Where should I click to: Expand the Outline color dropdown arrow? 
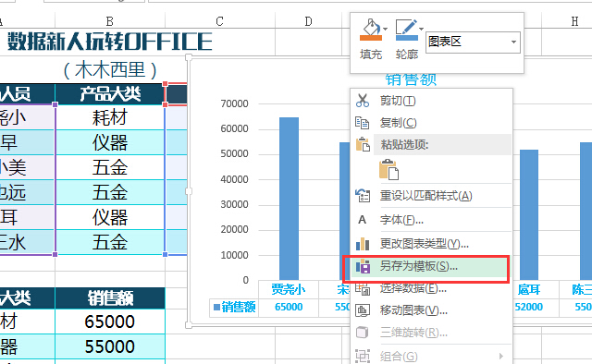coord(422,29)
